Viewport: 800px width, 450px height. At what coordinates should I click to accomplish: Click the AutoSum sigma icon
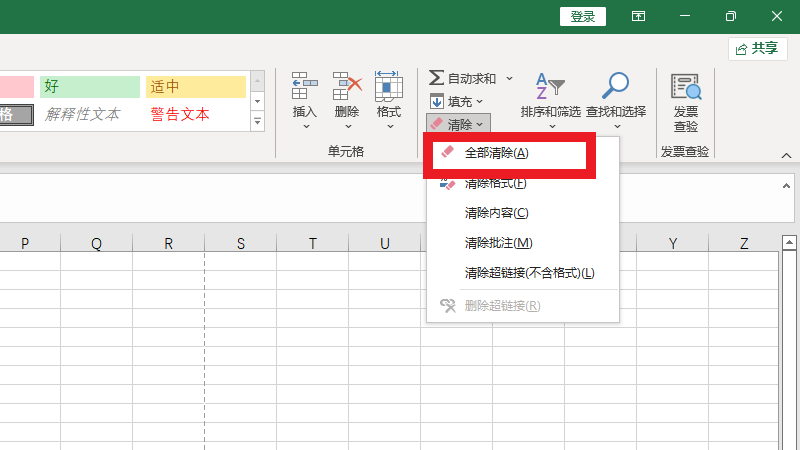click(x=436, y=78)
